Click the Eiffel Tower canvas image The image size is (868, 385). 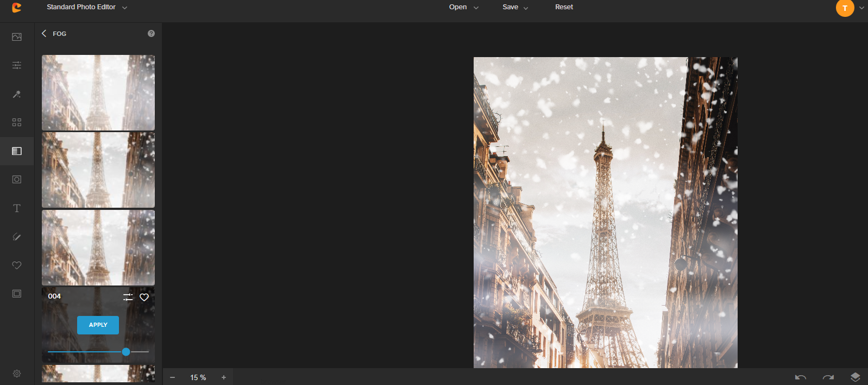coord(606,213)
